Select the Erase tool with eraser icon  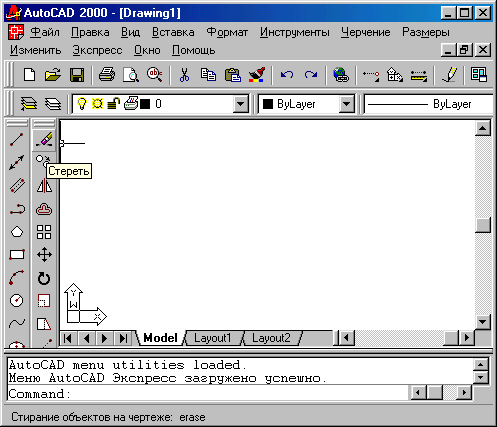44,140
